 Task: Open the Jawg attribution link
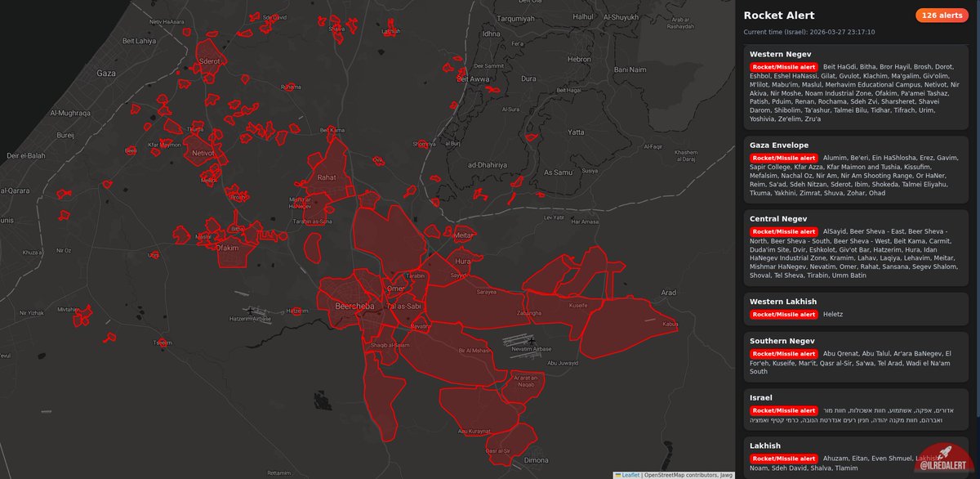[725, 474]
